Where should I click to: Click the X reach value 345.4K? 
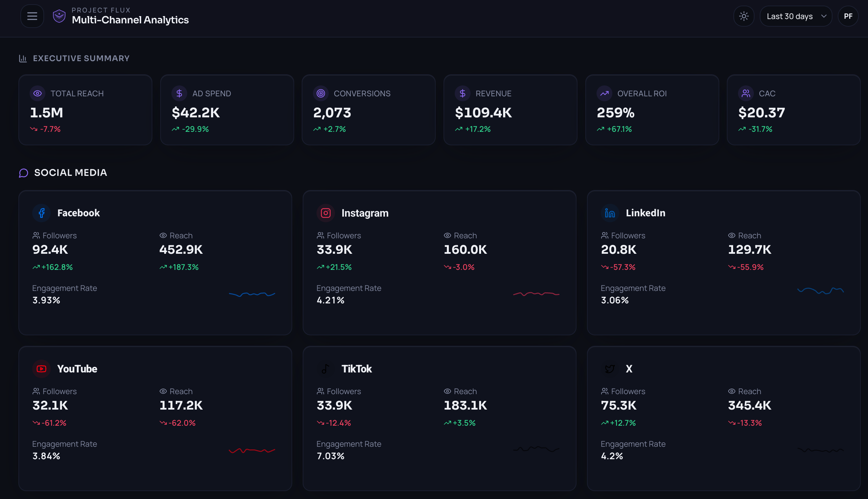749,406
